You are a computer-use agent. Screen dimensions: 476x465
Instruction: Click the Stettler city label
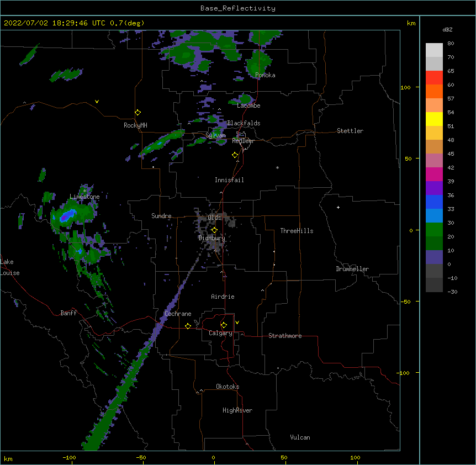tap(350, 131)
